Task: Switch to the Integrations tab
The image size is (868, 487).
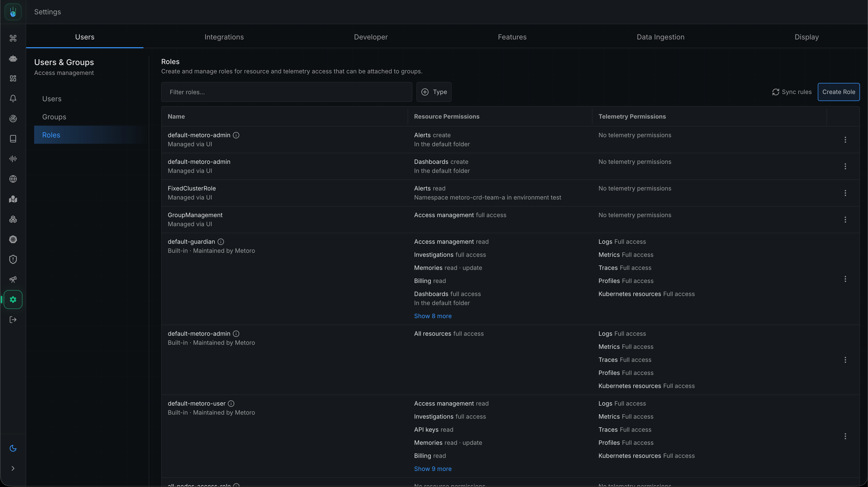Action: (x=224, y=37)
